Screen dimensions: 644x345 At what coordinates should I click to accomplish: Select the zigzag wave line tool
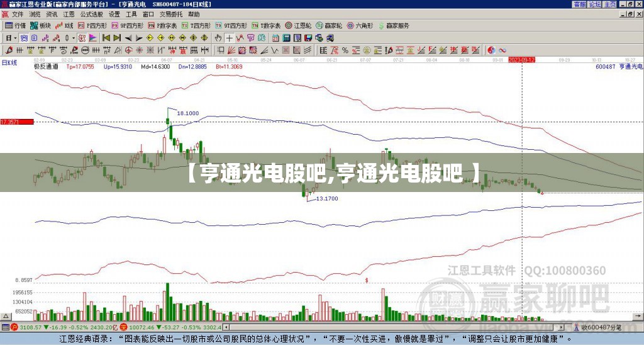coord(274,50)
